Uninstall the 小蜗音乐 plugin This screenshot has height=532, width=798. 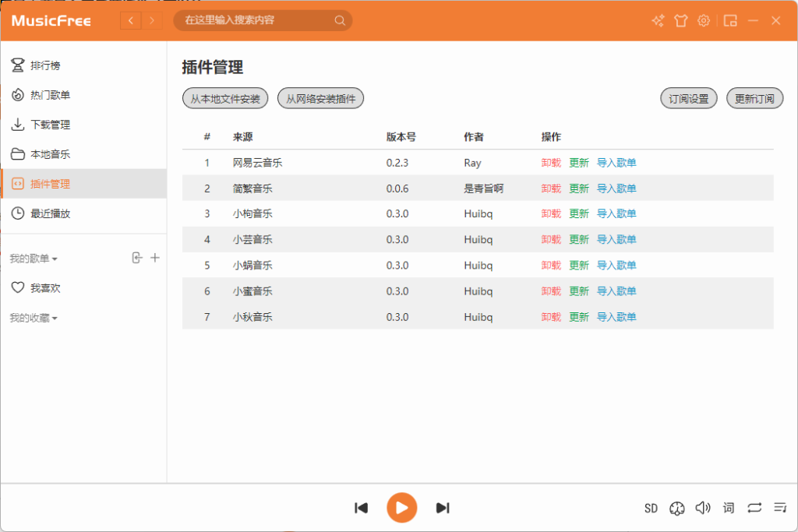click(551, 265)
